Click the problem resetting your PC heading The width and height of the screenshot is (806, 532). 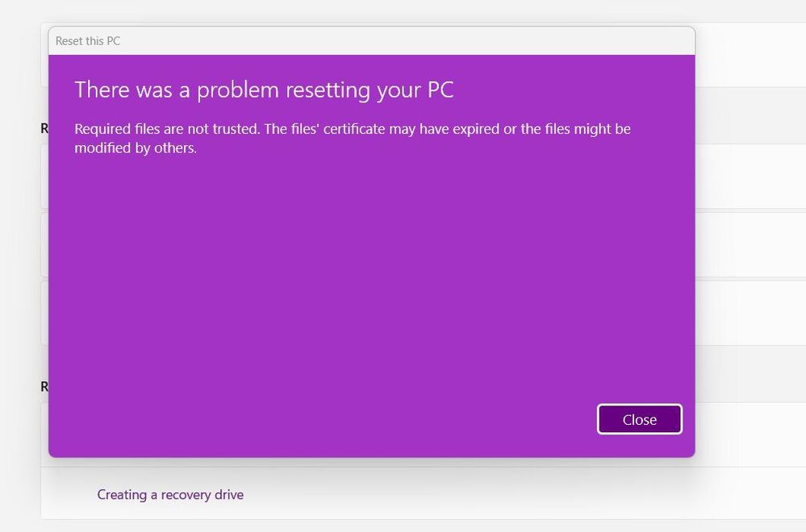pos(264,89)
